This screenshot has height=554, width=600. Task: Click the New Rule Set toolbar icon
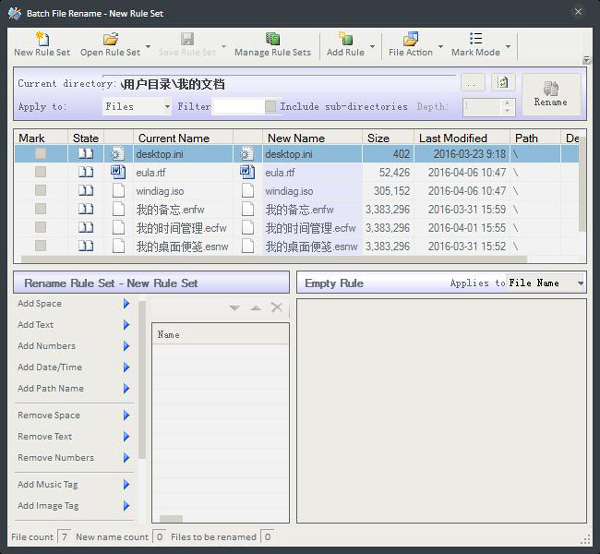[42, 39]
